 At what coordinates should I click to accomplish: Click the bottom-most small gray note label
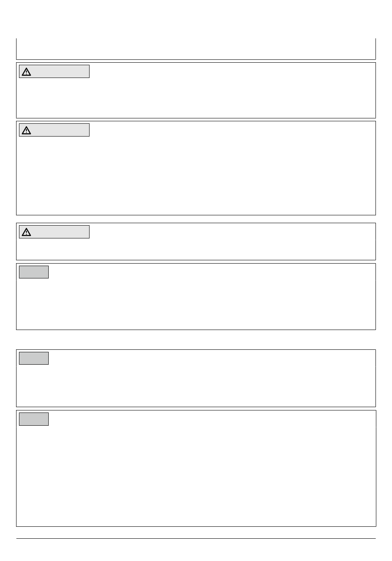coord(34,419)
